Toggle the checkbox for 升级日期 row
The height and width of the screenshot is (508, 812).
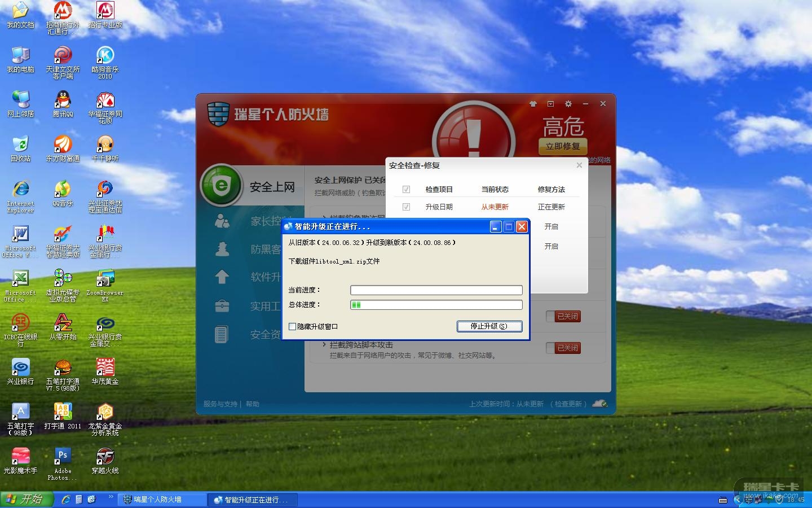pyautogui.click(x=406, y=207)
